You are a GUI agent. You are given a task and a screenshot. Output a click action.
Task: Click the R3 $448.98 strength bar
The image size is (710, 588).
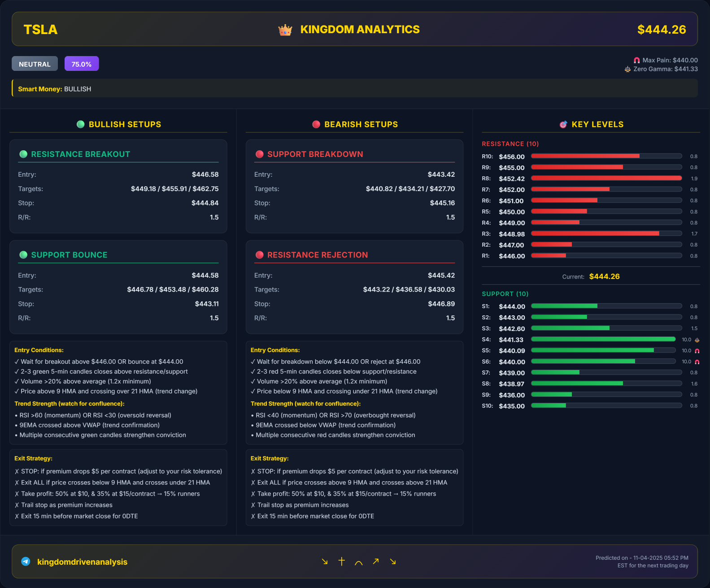(606, 234)
